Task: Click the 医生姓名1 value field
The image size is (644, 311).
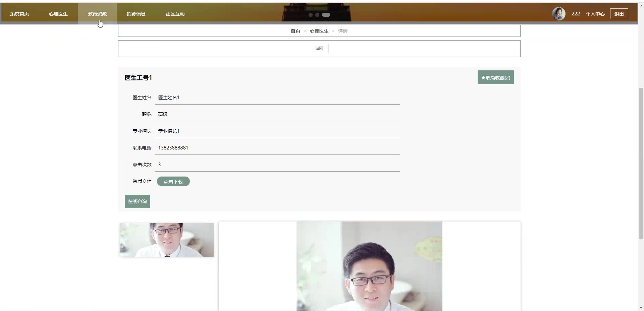Action: 277,98
